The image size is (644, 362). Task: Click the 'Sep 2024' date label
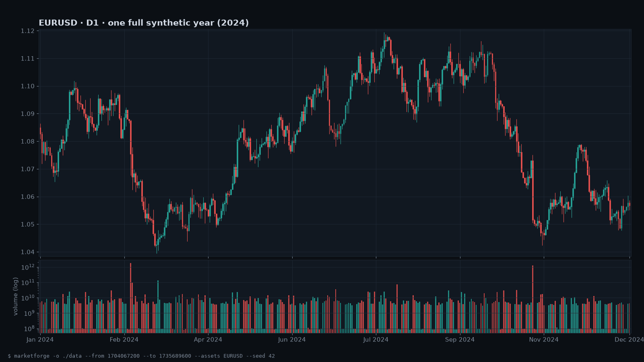pyautogui.click(x=460, y=339)
